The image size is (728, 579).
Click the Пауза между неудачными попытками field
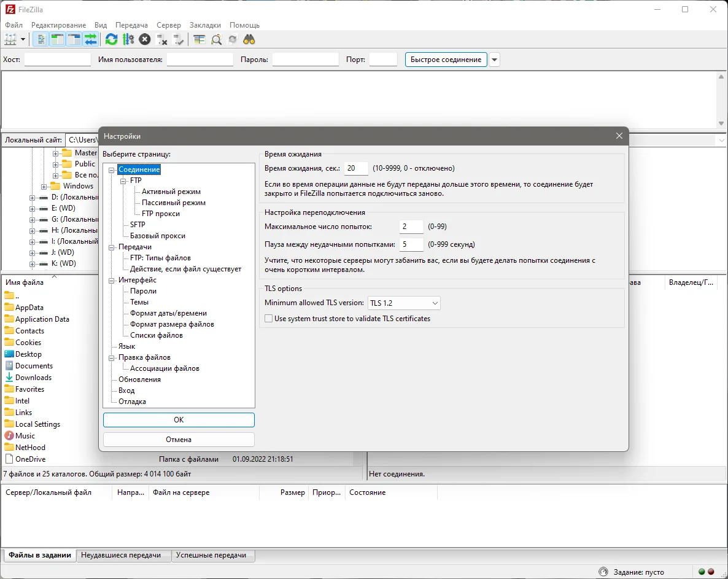411,244
